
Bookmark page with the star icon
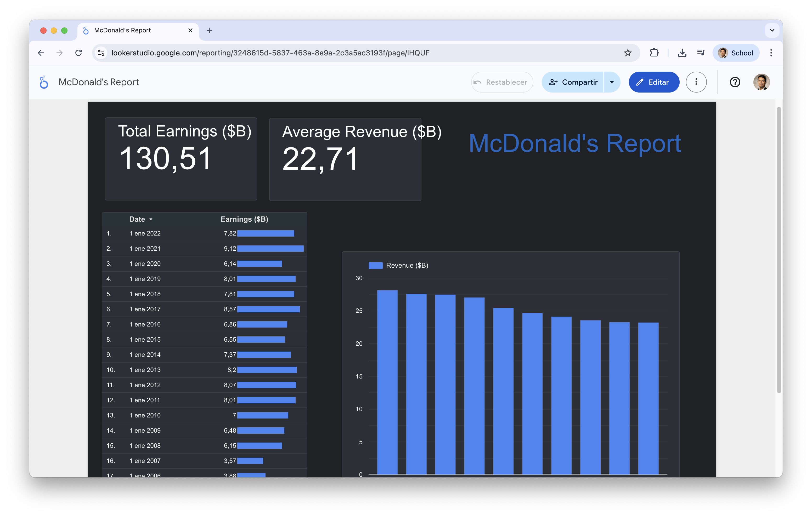[627, 53]
